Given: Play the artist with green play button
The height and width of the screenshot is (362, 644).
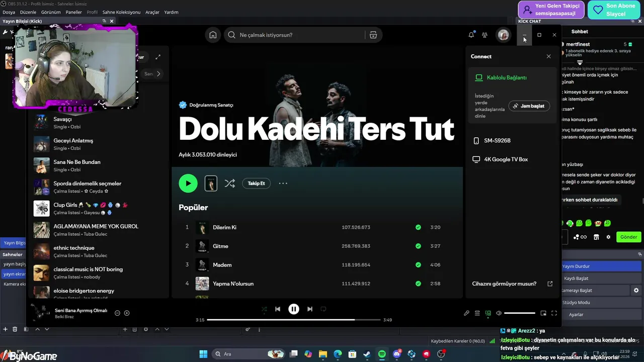Looking at the screenshot, I should click(188, 184).
